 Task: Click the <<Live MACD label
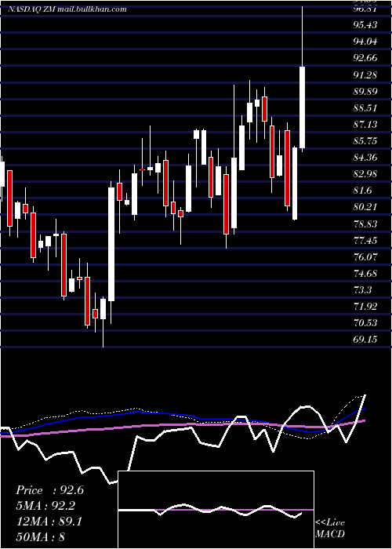click(x=330, y=528)
